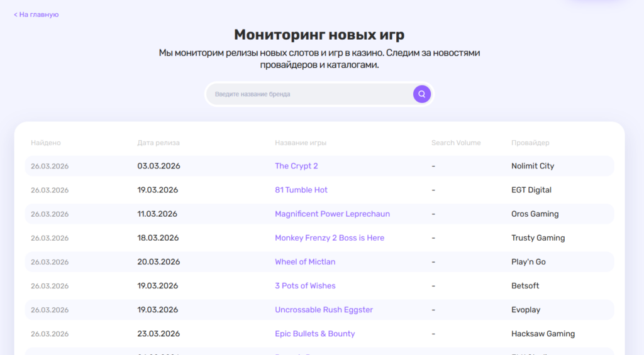
Task: Click search volume dash for Betsoft row
Action: (433, 286)
